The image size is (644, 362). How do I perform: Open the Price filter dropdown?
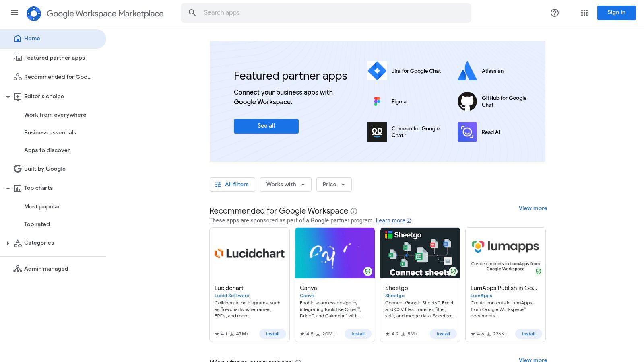pyautogui.click(x=334, y=184)
